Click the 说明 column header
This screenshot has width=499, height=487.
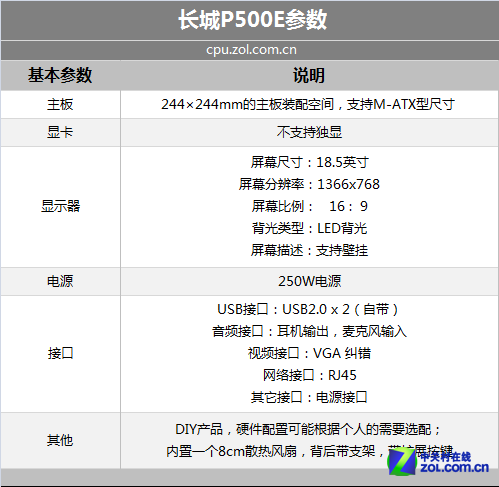click(309, 75)
